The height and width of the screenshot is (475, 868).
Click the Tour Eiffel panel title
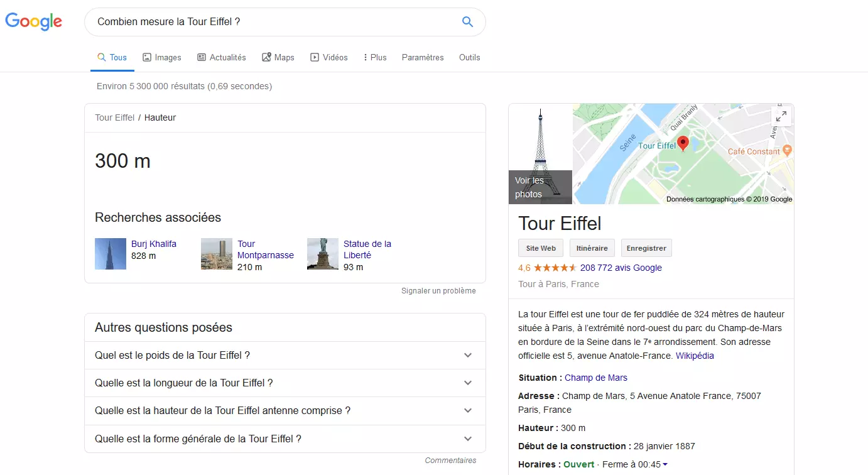560,224
